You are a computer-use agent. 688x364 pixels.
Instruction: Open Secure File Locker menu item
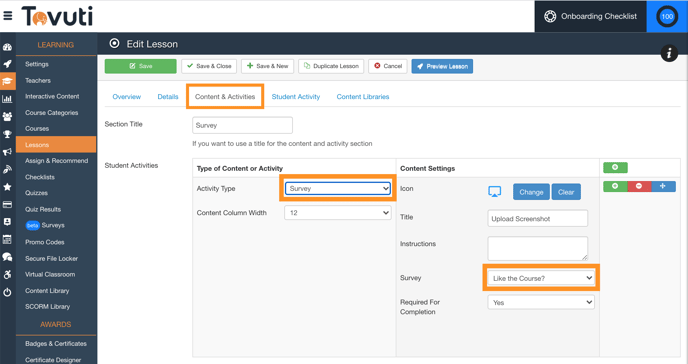51,259
